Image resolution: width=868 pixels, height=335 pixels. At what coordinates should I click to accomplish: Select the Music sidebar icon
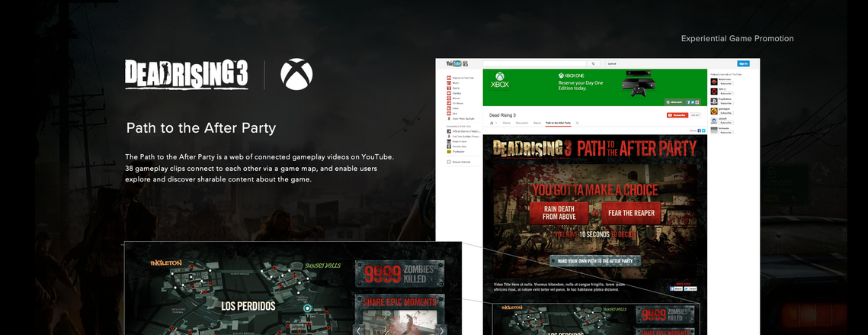pyautogui.click(x=449, y=82)
